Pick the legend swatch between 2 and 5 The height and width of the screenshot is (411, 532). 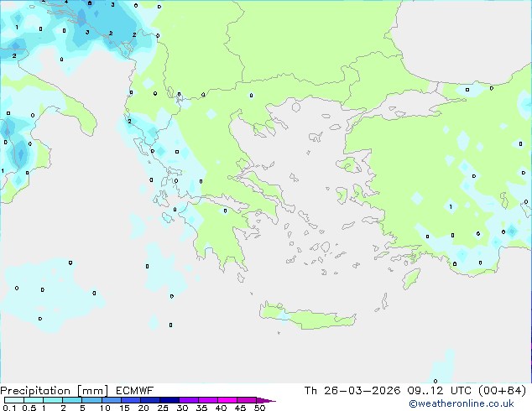pos(72,400)
